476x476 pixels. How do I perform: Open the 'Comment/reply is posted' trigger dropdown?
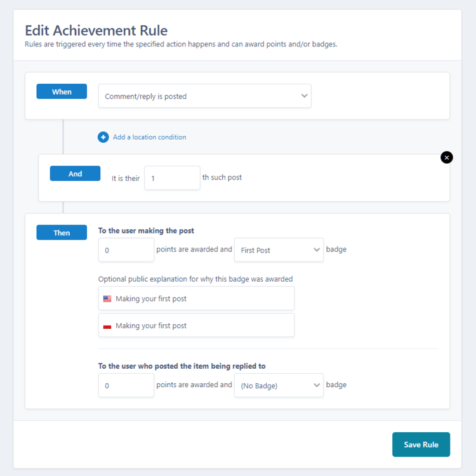click(x=204, y=96)
